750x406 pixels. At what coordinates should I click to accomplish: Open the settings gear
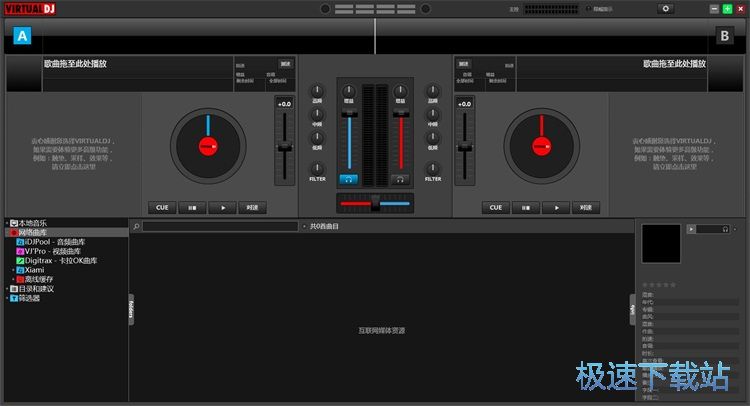point(665,9)
